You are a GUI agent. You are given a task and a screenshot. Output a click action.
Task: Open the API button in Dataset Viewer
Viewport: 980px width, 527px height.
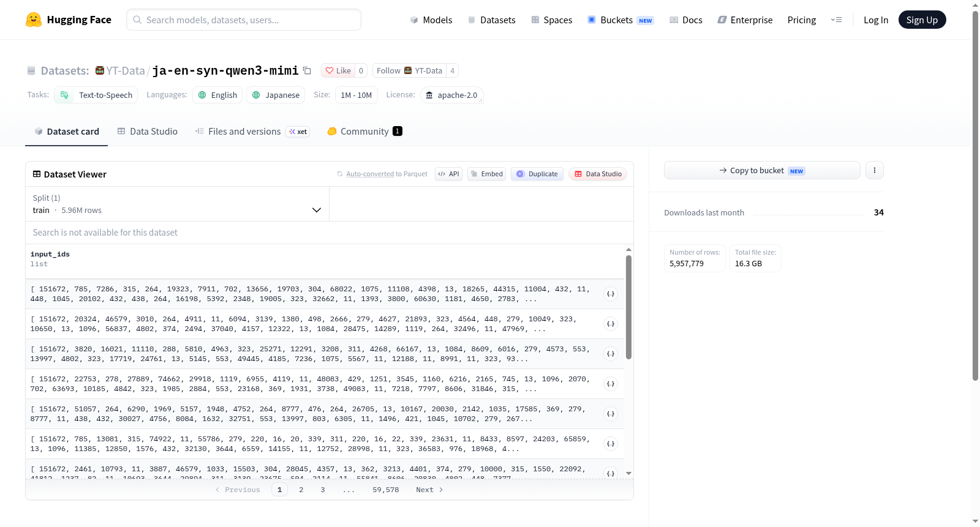449,174
